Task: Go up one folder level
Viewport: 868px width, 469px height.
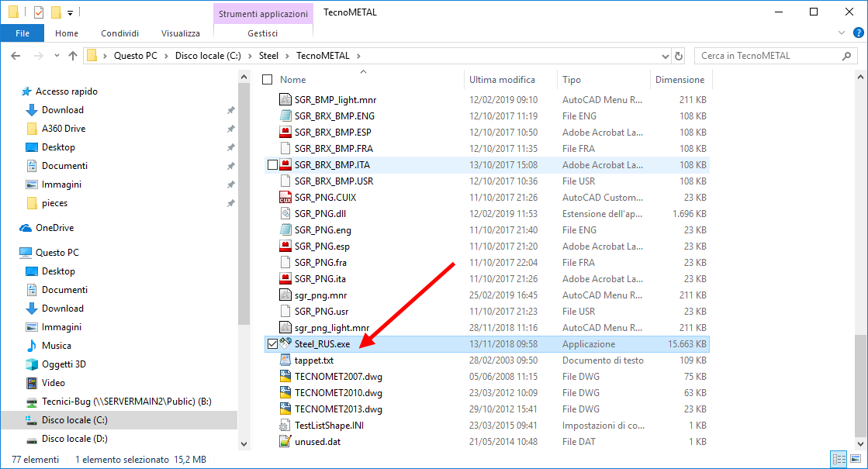Action: pyautogui.click(x=72, y=56)
